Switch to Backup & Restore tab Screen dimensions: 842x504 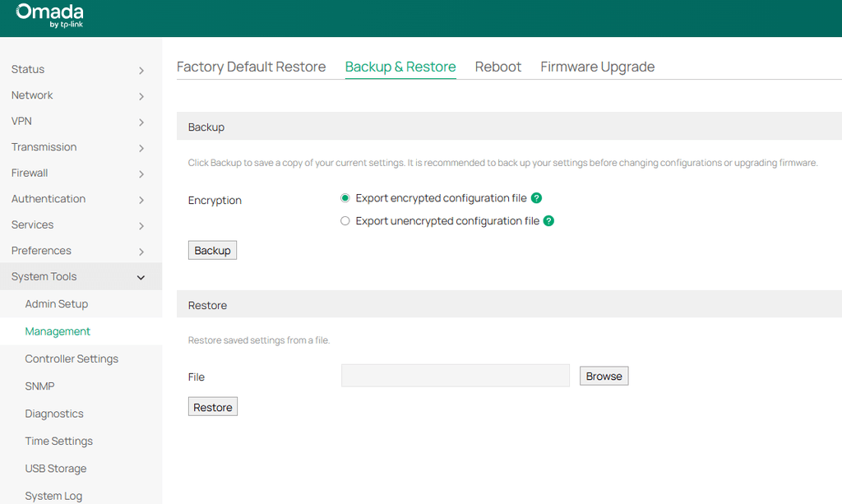click(400, 67)
